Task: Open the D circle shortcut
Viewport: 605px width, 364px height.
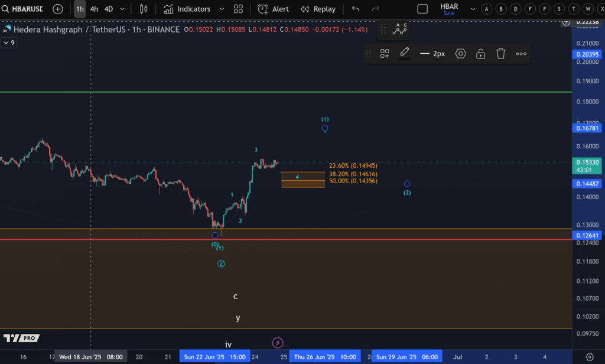Action: [x=515, y=9]
